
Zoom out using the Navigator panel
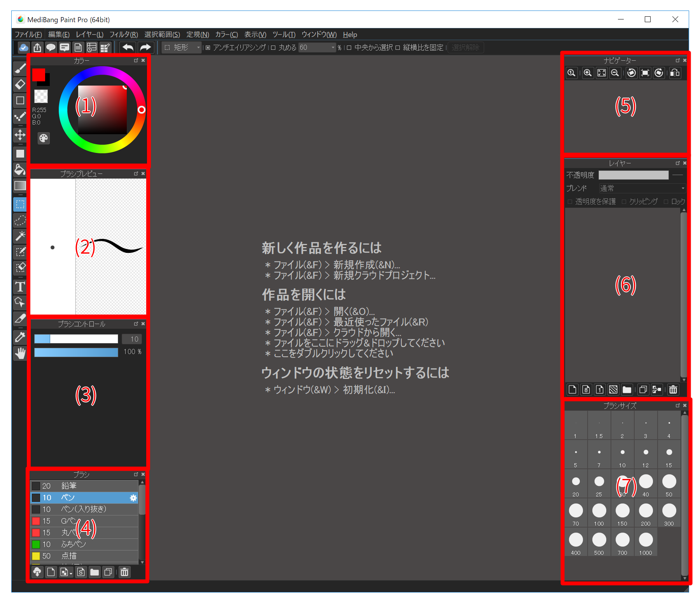(615, 73)
